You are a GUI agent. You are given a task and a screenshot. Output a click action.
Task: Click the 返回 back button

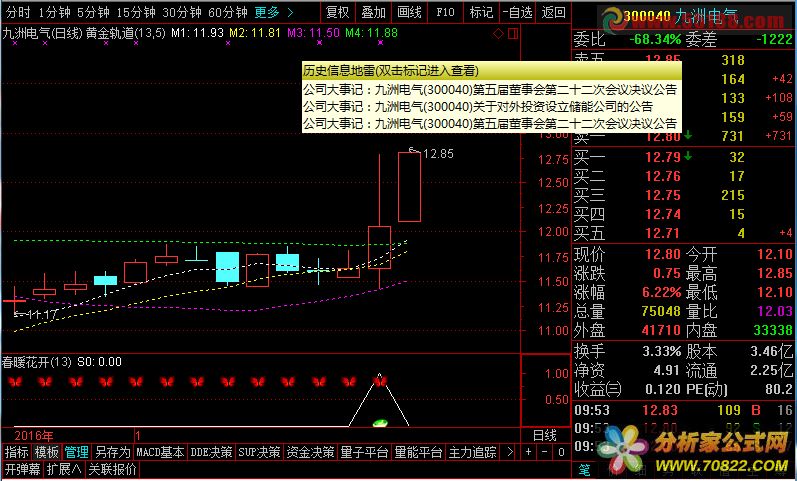553,12
